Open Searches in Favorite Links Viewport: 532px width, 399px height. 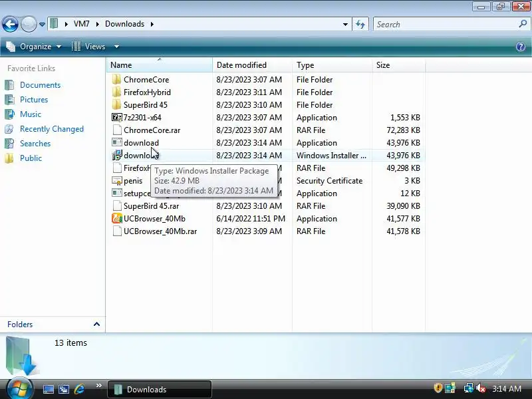(35, 144)
